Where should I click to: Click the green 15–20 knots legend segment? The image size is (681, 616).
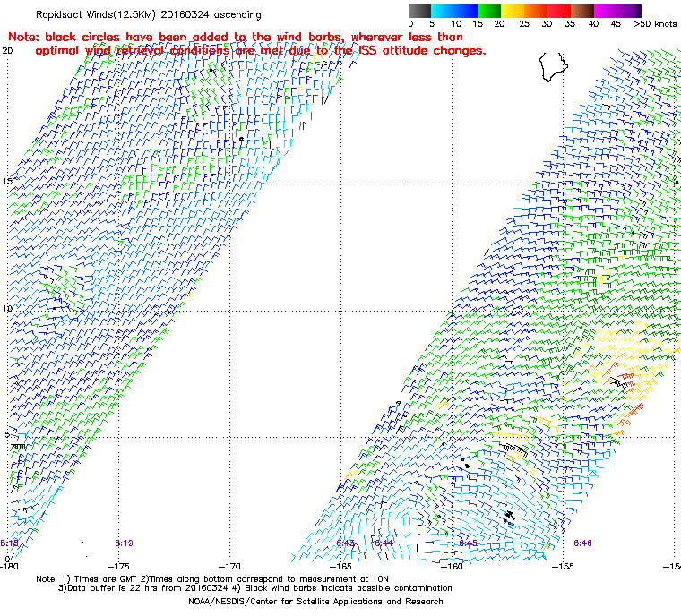(x=489, y=11)
